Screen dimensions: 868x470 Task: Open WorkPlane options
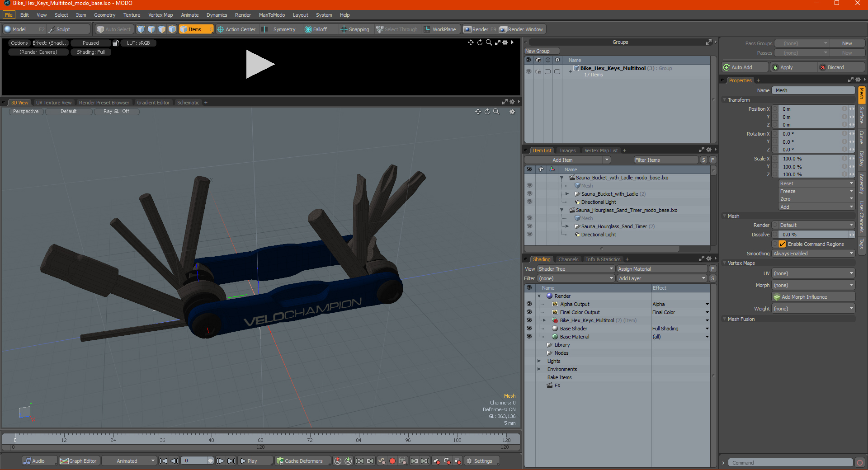(441, 29)
